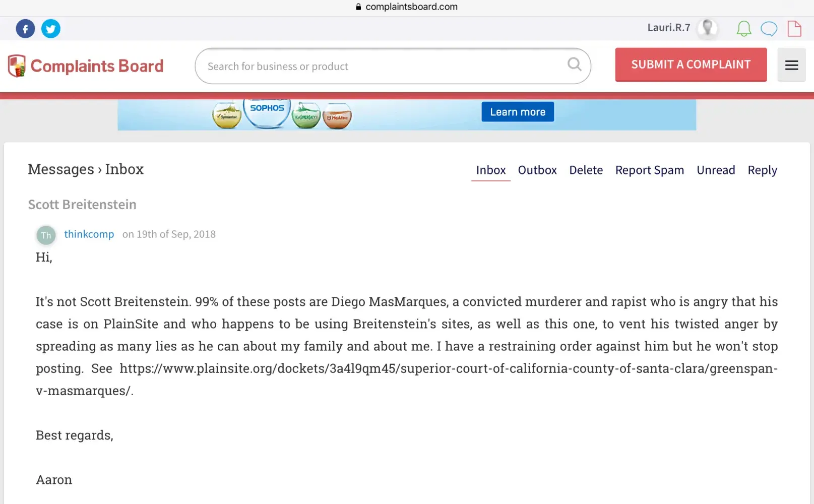Click the search magnifier icon
Screen dimensions: 814x504
[574, 65]
